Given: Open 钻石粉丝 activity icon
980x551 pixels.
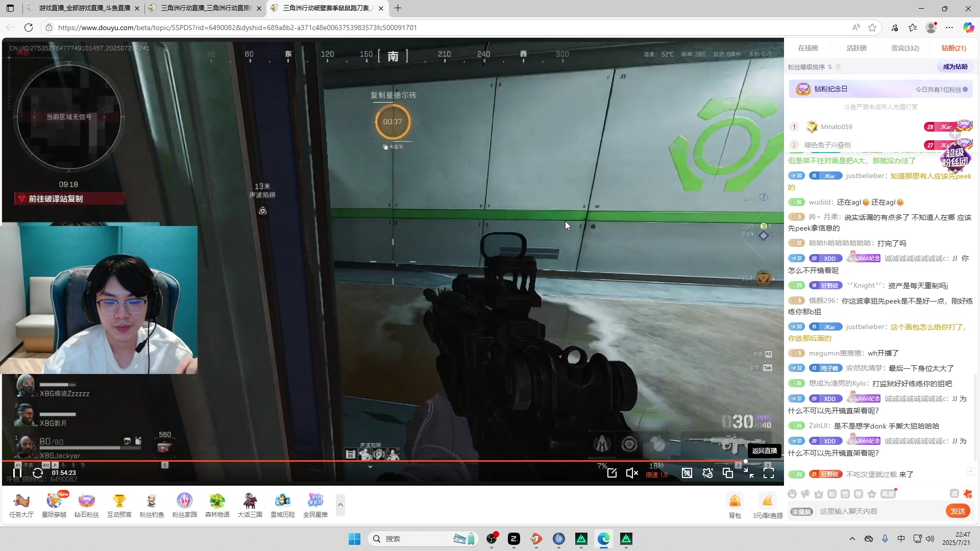Looking at the screenshot, I should 87,506.
